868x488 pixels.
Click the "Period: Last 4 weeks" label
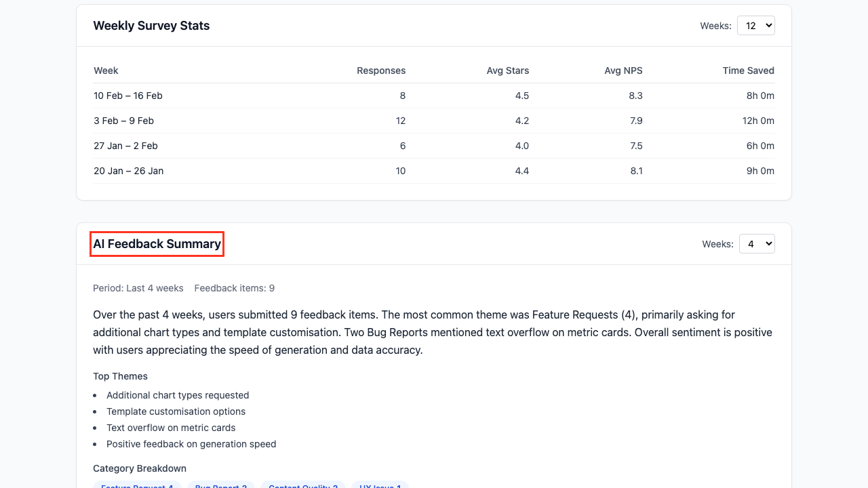138,288
